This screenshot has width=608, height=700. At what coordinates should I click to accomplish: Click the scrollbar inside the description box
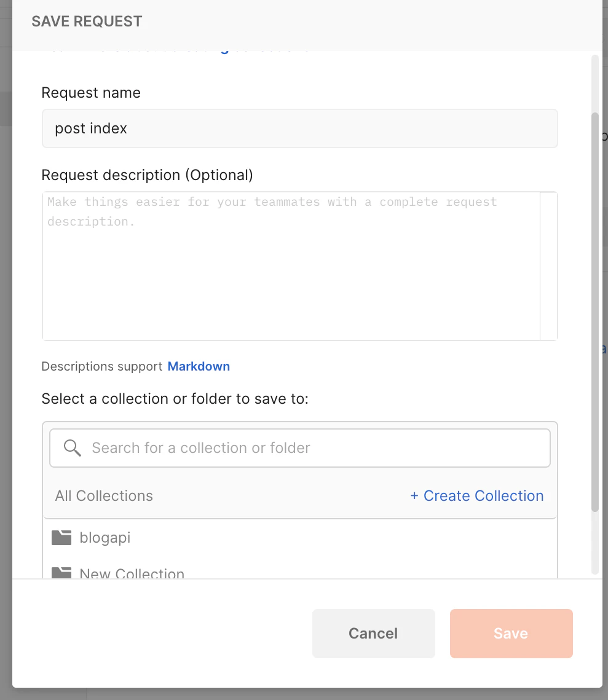[x=548, y=266]
